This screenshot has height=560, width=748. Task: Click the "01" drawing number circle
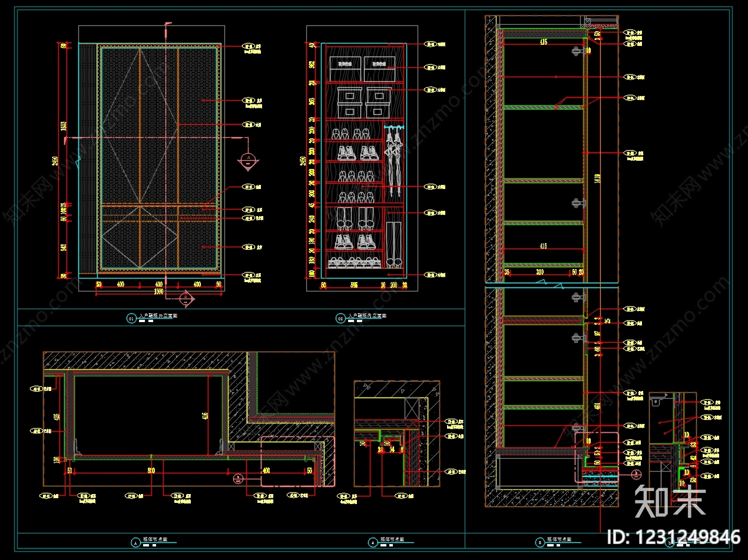pyautogui.click(x=131, y=319)
